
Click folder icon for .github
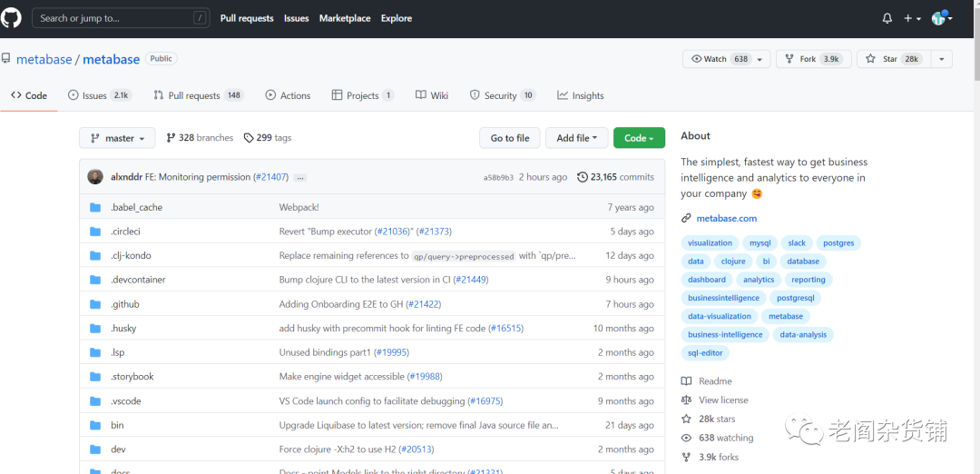click(95, 304)
